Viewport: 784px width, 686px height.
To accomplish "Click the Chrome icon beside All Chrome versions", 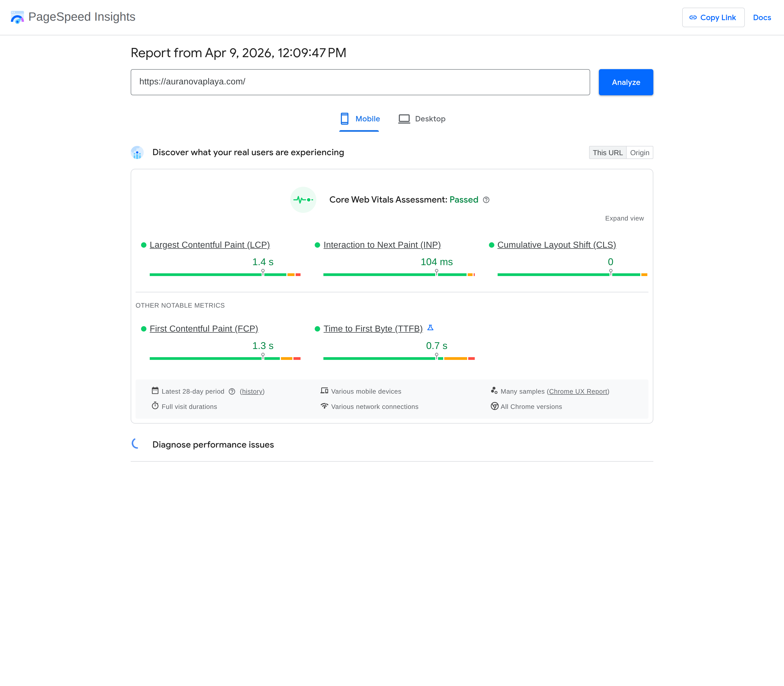I will 495,406.
